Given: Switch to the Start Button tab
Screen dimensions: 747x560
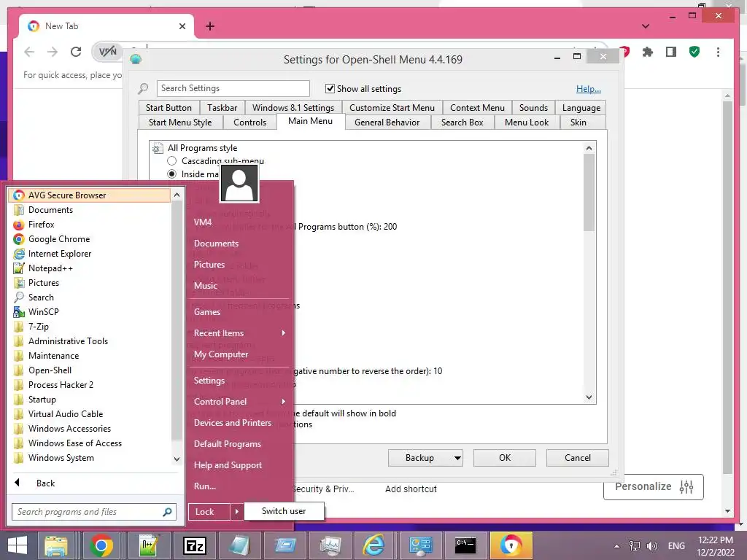Looking at the screenshot, I should (x=169, y=108).
